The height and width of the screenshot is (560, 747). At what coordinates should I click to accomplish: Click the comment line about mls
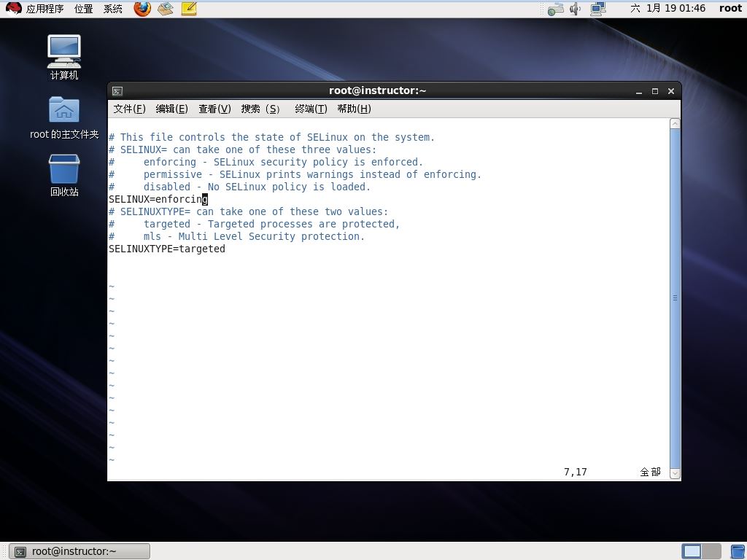pos(236,236)
